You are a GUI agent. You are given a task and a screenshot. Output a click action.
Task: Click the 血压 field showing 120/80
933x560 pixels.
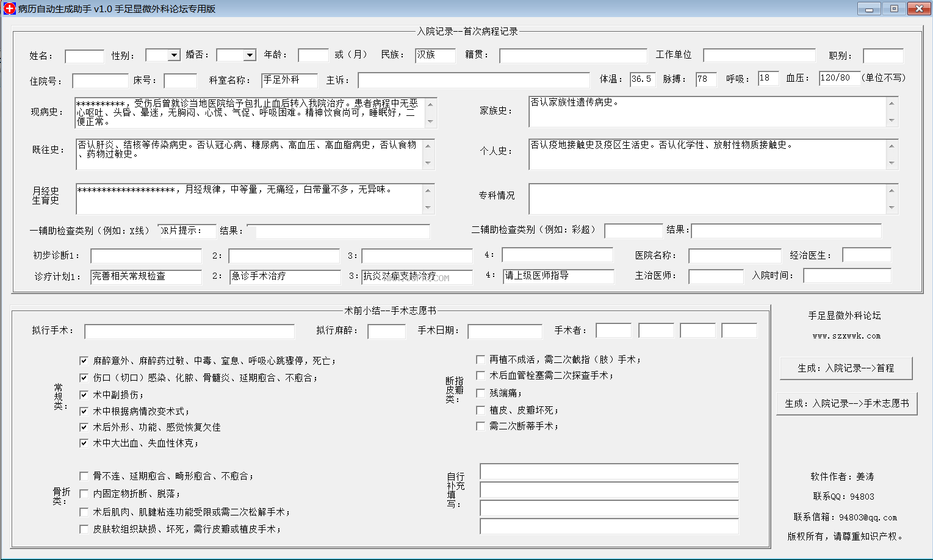point(839,79)
